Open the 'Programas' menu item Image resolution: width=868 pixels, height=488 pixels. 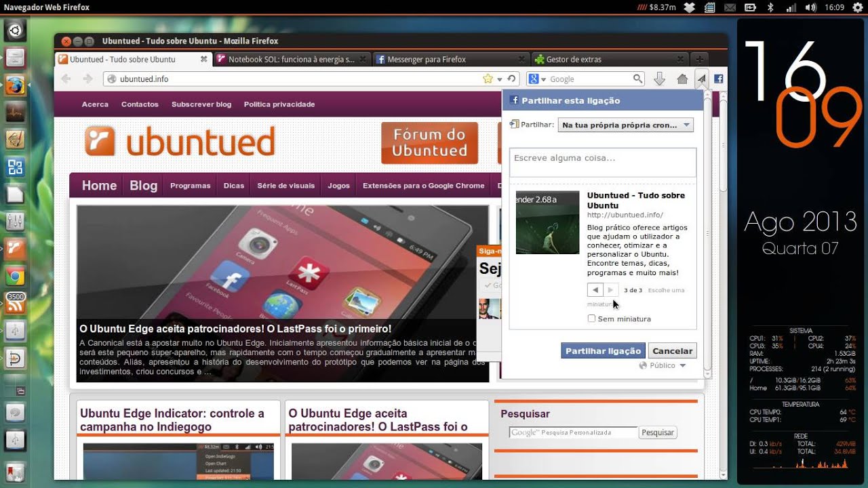click(x=190, y=186)
